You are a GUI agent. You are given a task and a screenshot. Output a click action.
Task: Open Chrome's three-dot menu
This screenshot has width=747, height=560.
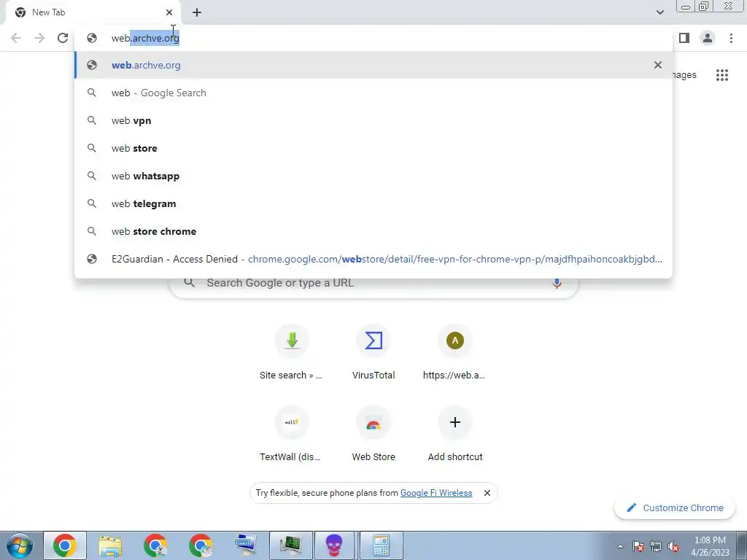click(731, 38)
